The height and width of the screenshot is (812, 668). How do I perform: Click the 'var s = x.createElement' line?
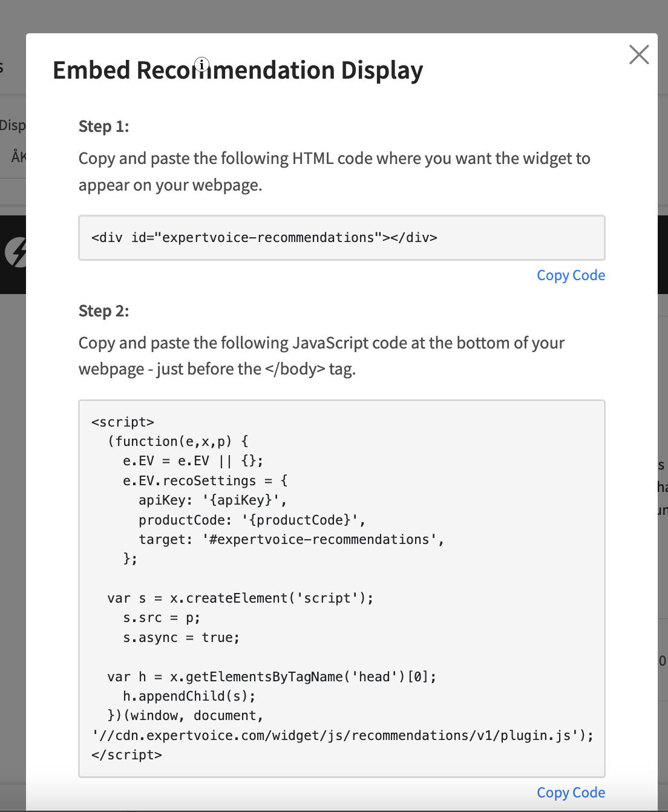240,598
